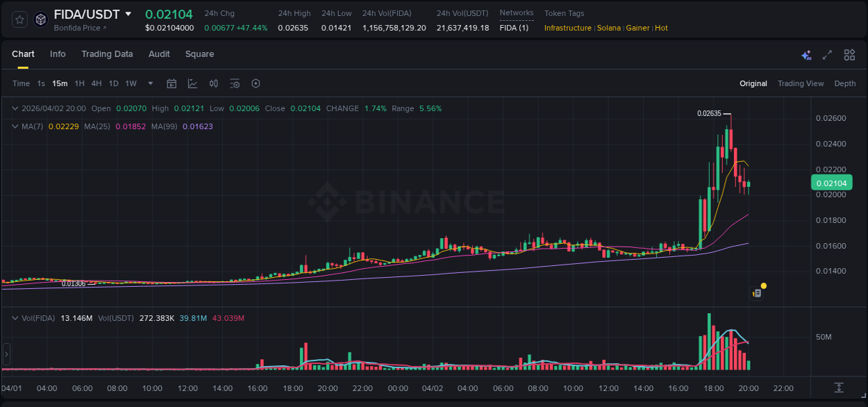868x407 pixels.
Task: Open the chart settings hexagon icon
Action: pos(256,83)
